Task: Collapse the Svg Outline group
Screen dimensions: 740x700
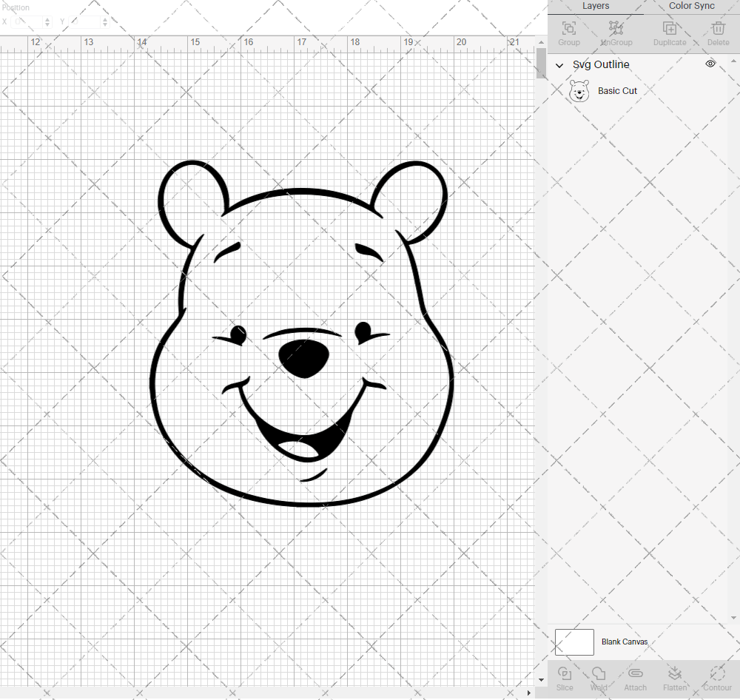Action: [x=559, y=66]
